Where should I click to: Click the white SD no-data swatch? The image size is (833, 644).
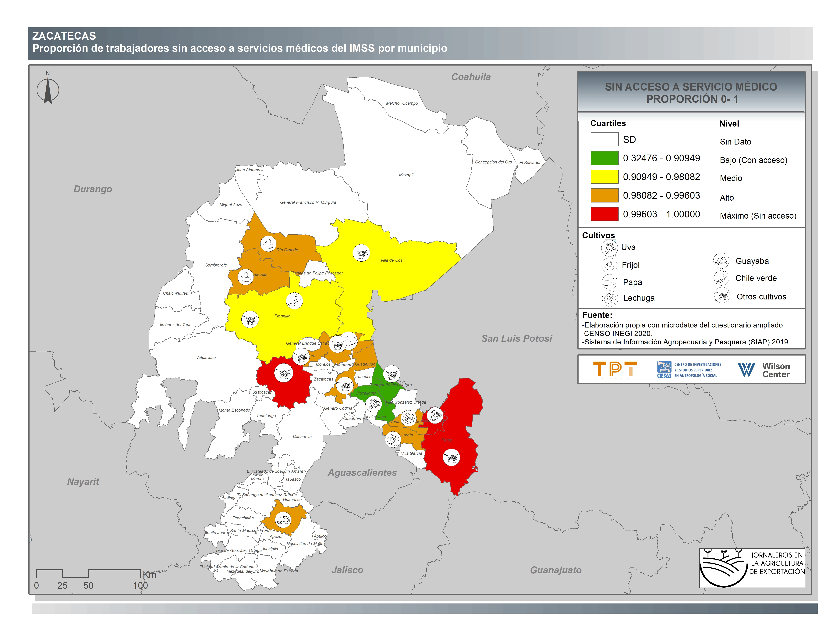coord(604,140)
